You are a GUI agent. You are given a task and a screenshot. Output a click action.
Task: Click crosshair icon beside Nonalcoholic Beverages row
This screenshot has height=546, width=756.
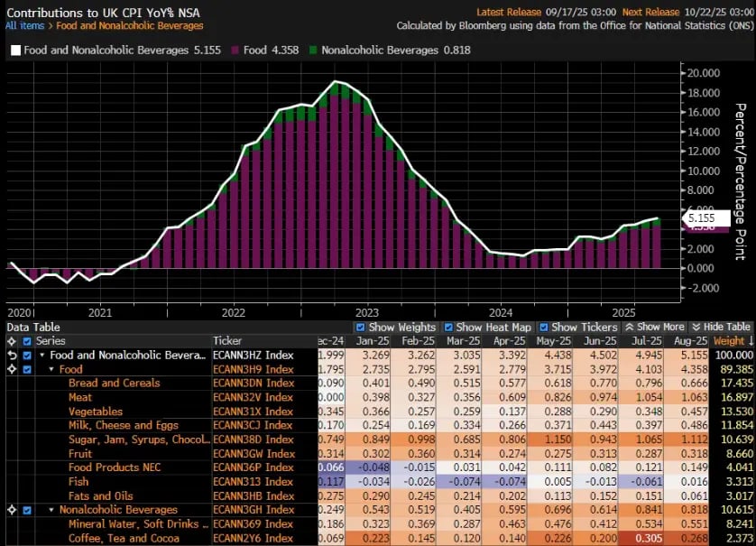click(x=11, y=510)
